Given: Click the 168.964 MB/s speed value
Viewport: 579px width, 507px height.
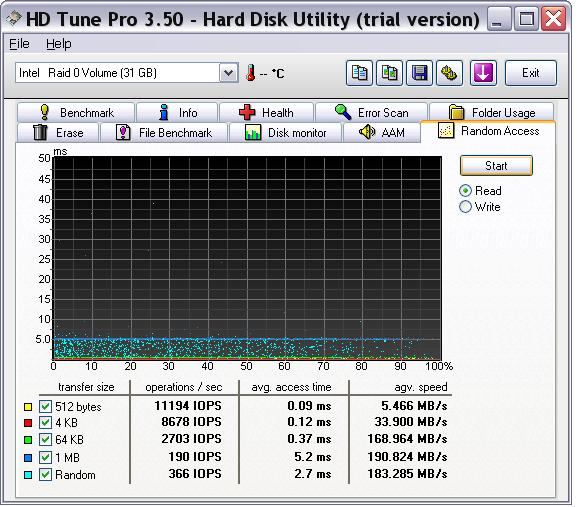Looking at the screenshot, I should tap(407, 438).
